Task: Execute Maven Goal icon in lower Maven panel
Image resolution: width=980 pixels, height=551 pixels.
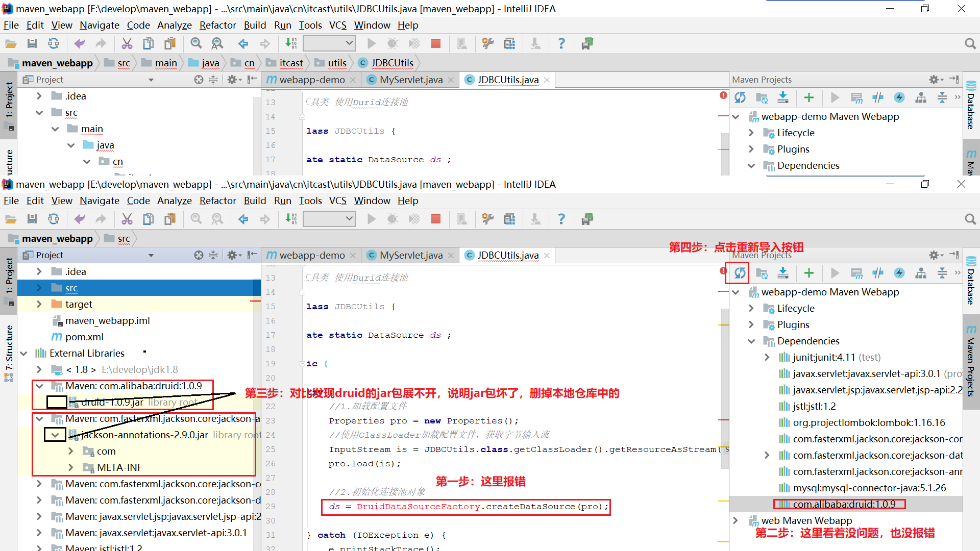Action: pyautogui.click(x=856, y=273)
